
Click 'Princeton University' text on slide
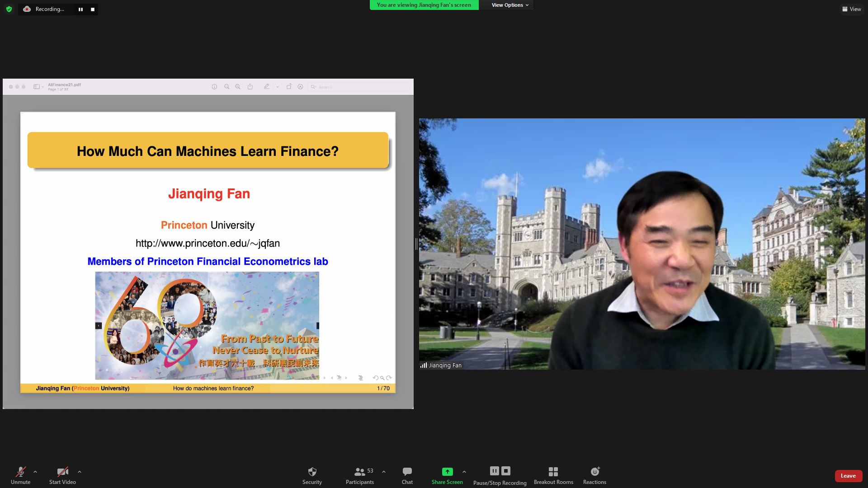[x=208, y=225]
